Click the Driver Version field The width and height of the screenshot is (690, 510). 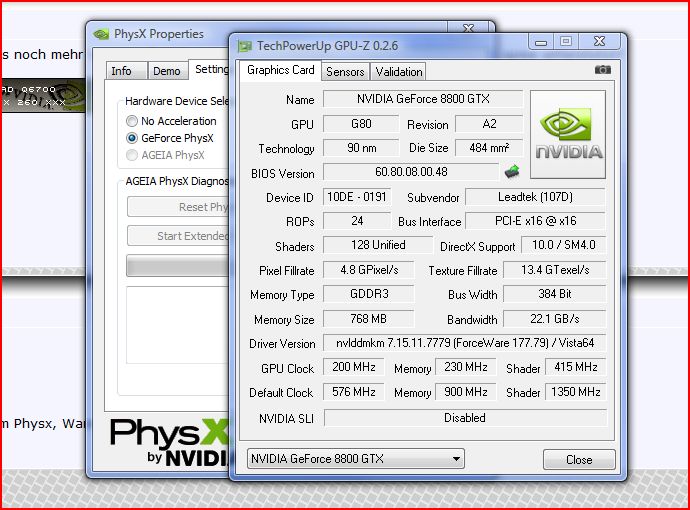click(464, 343)
